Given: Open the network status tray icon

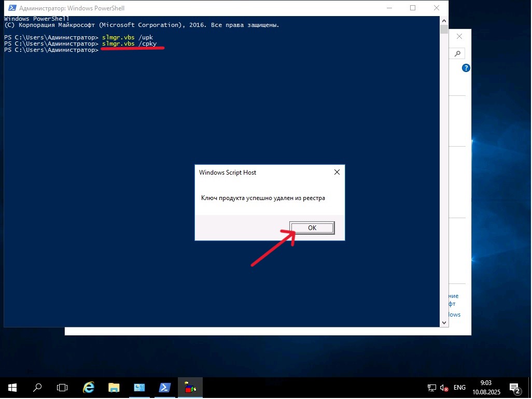Looking at the screenshot, I should pos(431,388).
